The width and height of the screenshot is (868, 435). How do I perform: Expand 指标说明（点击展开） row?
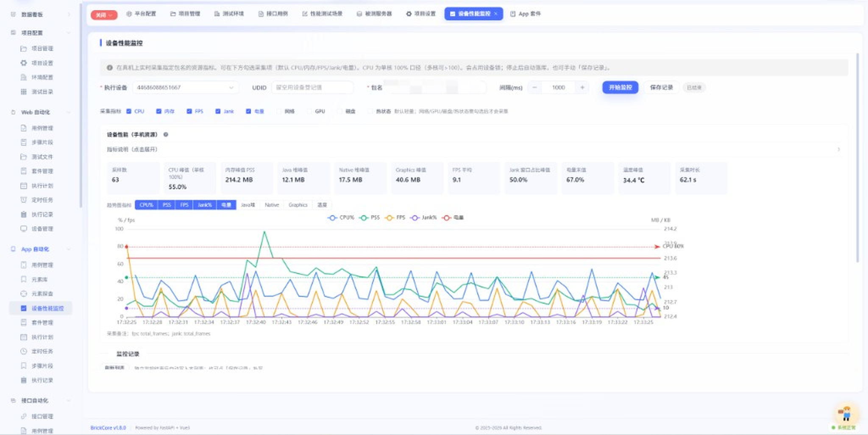[473, 150]
